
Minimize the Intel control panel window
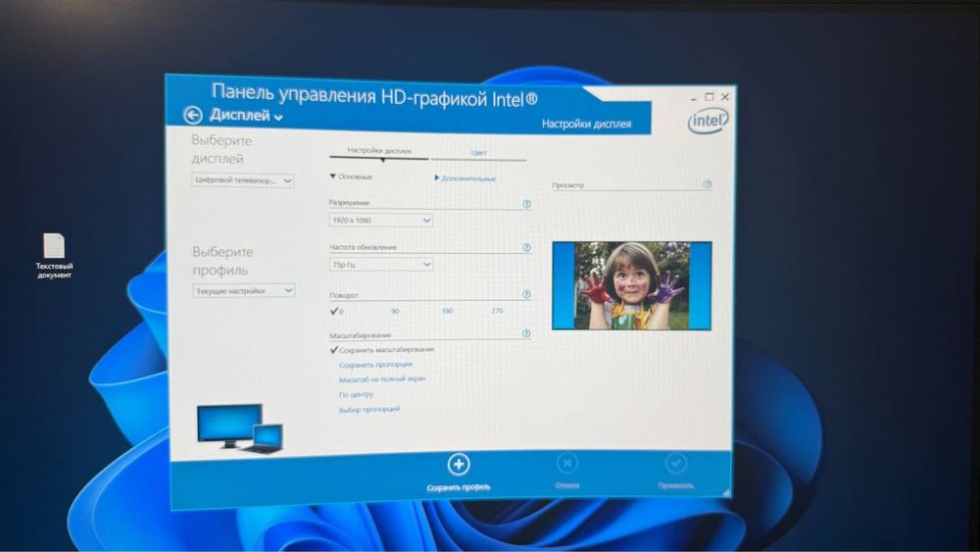pyautogui.click(x=694, y=98)
